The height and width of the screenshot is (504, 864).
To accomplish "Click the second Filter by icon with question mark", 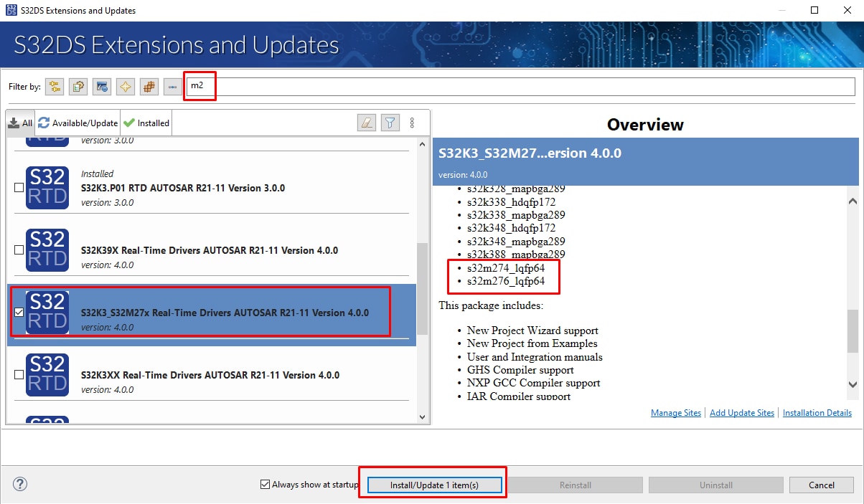I will (78, 87).
